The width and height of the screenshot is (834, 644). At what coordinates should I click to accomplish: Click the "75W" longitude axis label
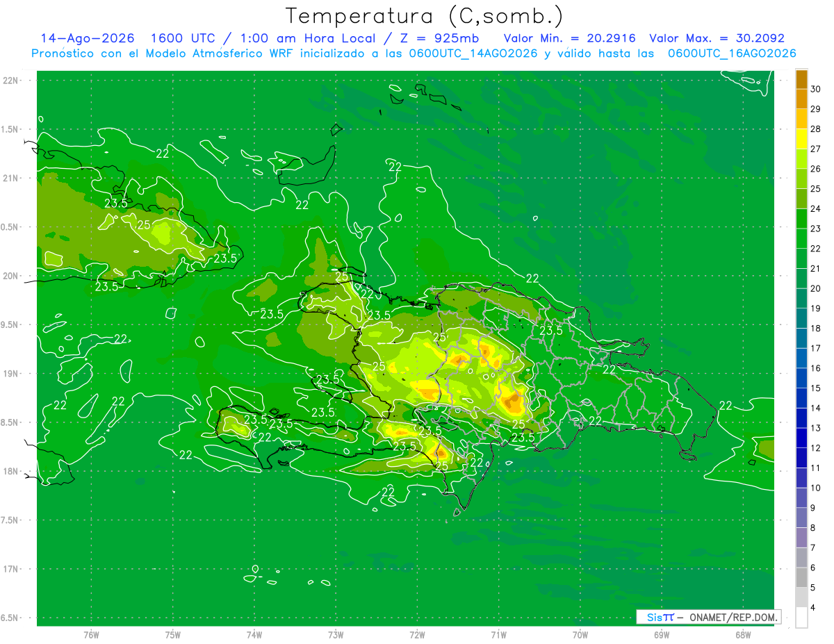tap(173, 636)
